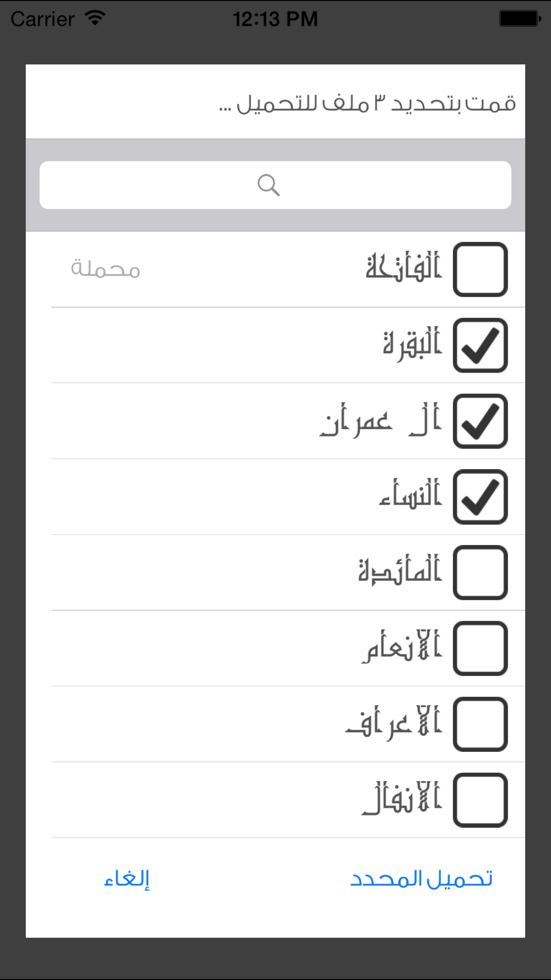Screen dimensions: 551x980
Task: Tick the الأنعام checkbox
Action: tap(480, 648)
